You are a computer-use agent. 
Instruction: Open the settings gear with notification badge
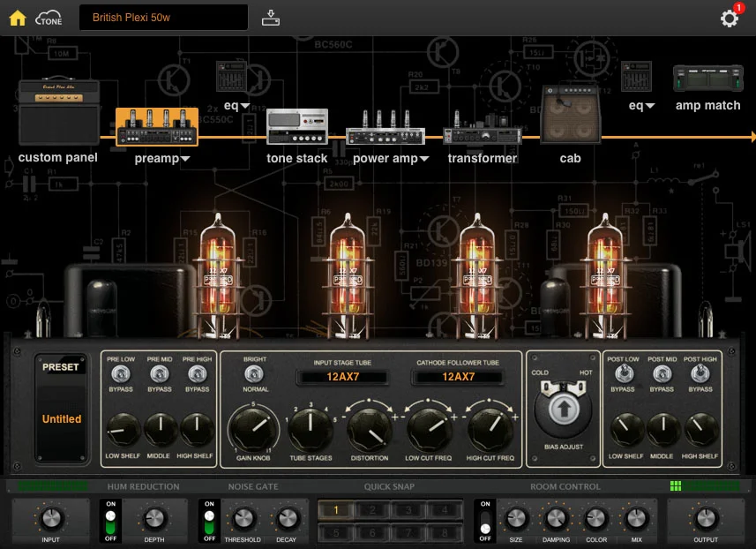click(x=729, y=17)
